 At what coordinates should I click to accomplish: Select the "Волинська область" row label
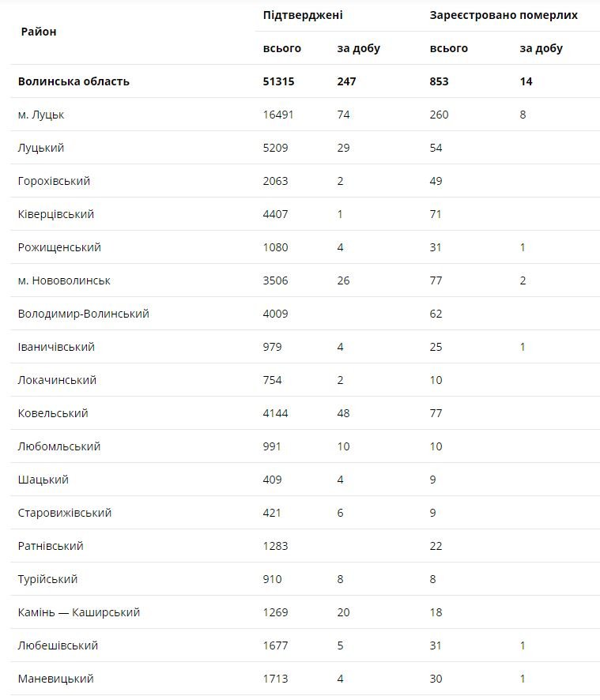click(x=74, y=81)
